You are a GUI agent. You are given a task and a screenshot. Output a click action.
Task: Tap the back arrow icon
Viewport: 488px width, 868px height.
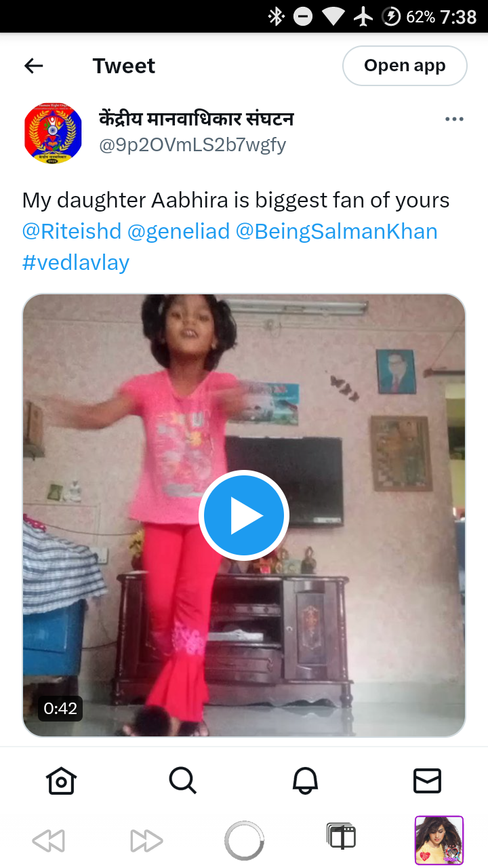tap(33, 66)
